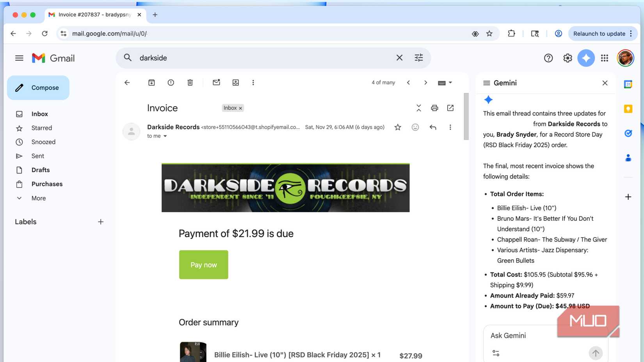
Task: Open Gmail support help icon
Action: (x=548, y=58)
